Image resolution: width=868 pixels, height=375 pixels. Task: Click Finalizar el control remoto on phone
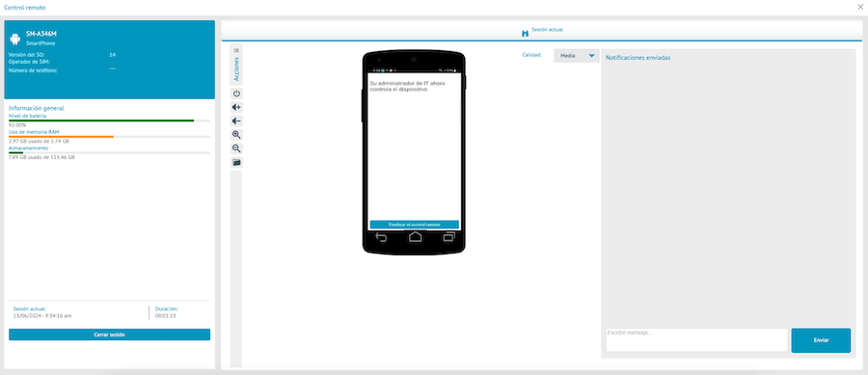coord(414,225)
